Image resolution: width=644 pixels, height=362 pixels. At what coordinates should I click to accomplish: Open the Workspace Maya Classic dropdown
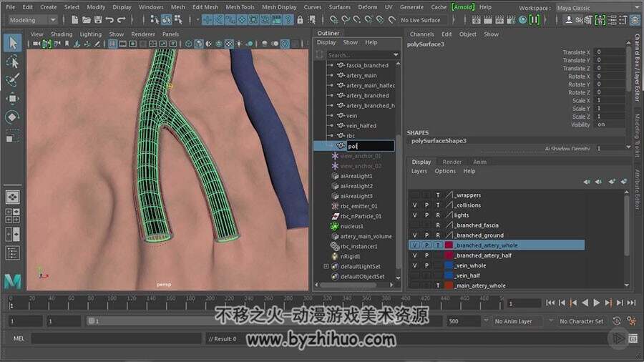point(597,8)
